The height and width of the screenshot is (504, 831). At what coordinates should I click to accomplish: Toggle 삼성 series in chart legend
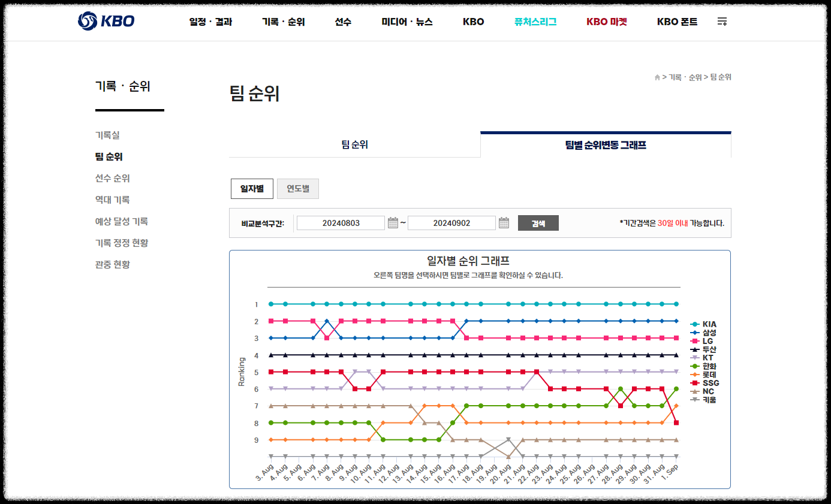point(703,333)
